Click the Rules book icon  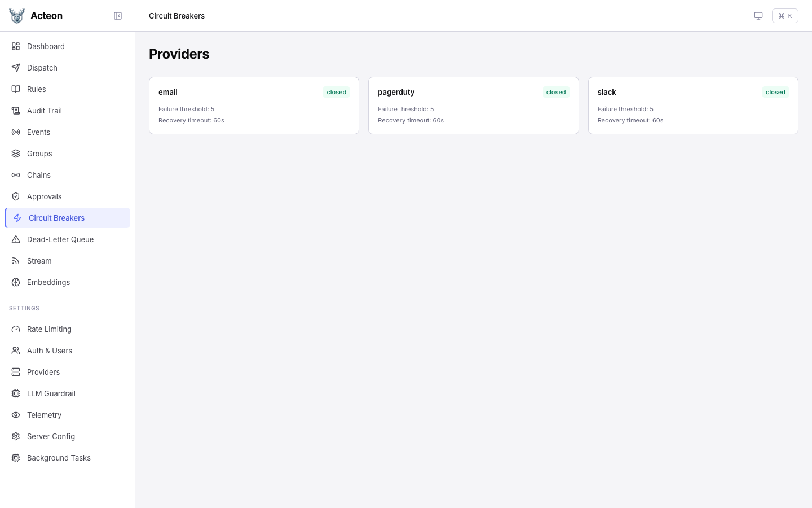coord(16,89)
